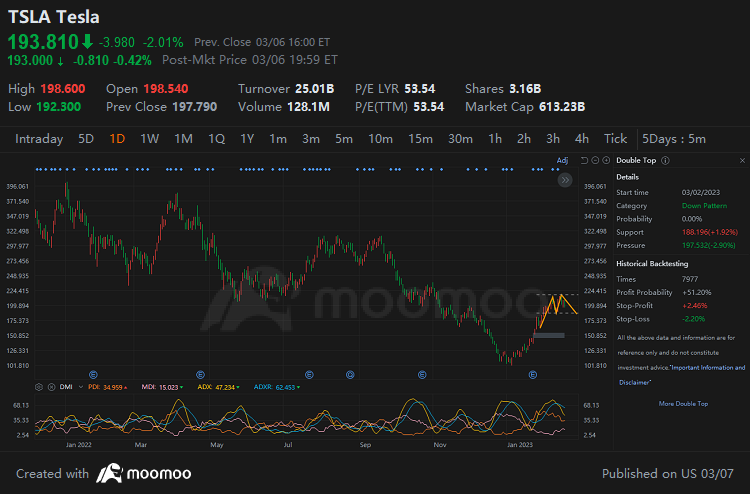
Task: Click the P/E LYR 53.54 value
Action: point(419,88)
